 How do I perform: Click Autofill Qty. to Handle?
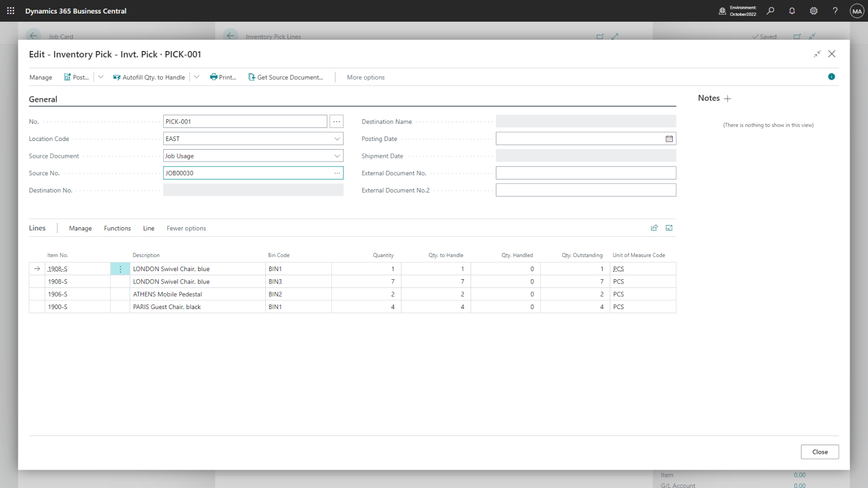click(x=149, y=77)
